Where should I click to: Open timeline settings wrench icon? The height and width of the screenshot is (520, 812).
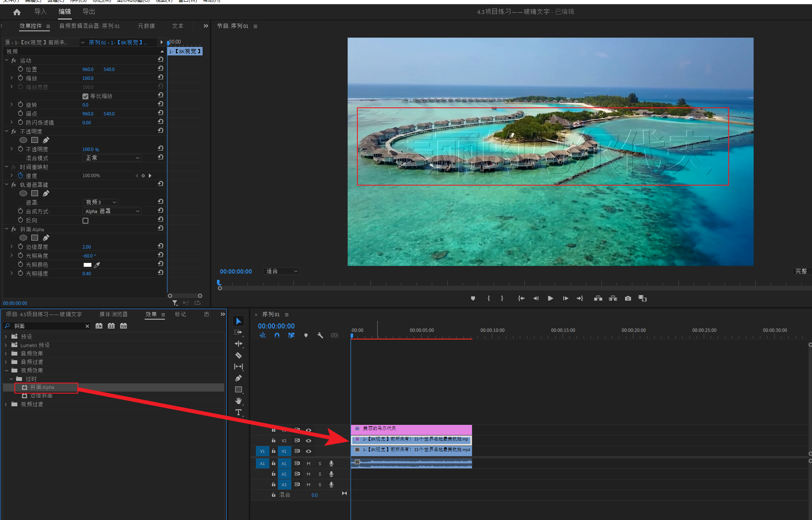pos(320,335)
